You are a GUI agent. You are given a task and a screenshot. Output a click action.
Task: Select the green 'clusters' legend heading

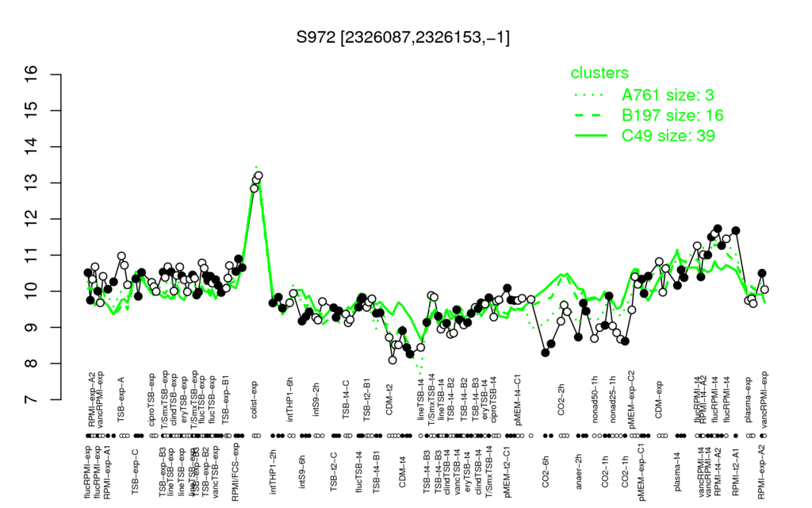tap(599, 73)
